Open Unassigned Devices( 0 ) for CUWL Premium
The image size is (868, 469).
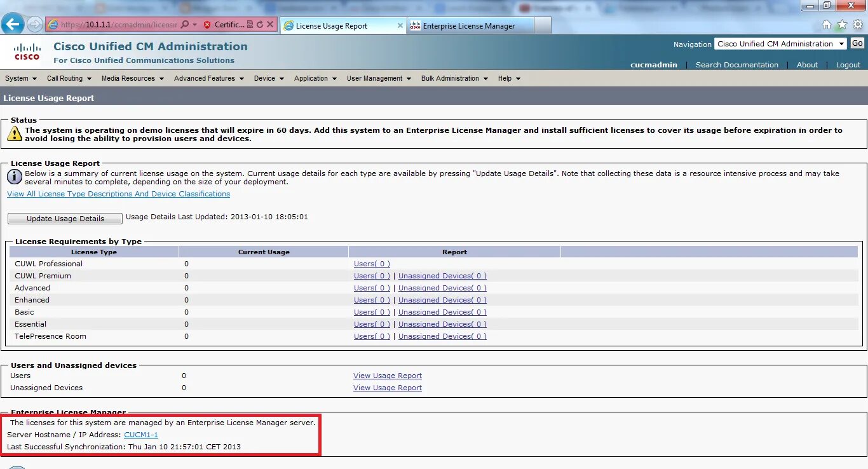pos(442,276)
